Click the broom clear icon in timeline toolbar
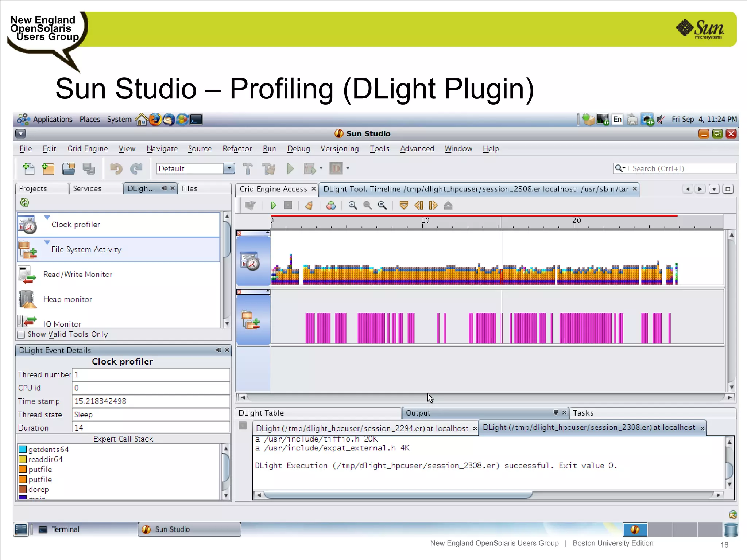 (x=309, y=206)
